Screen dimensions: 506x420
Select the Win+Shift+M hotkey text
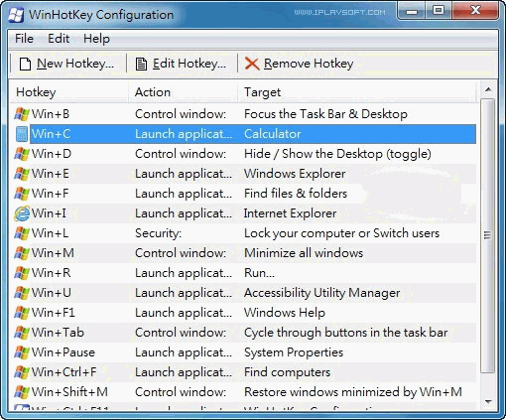pos(69,392)
